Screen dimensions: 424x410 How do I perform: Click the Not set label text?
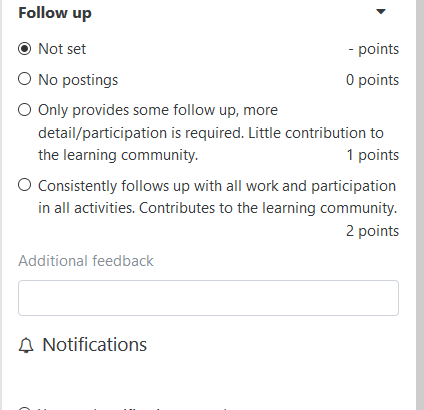(x=62, y=49)
